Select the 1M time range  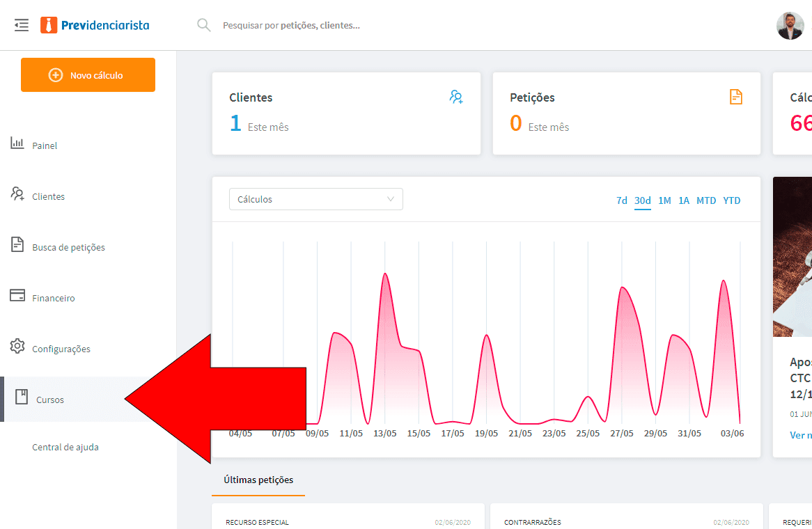[664, 200]
